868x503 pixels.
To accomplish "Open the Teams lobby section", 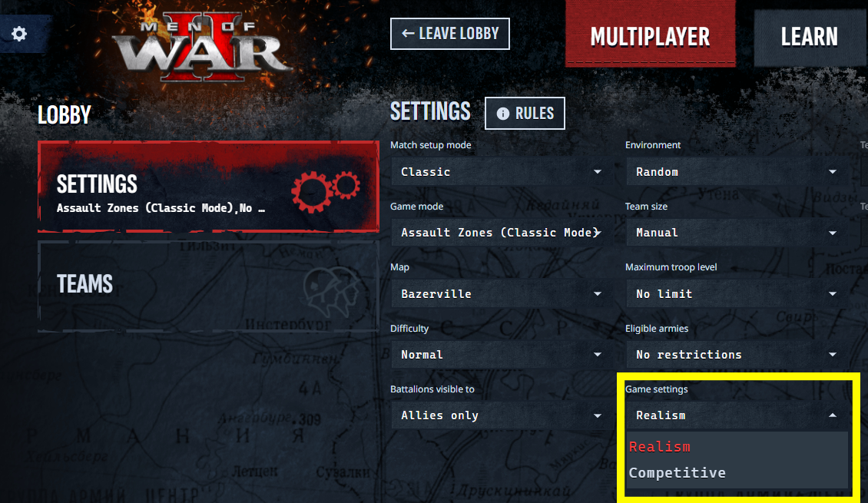I will point(208,286).
